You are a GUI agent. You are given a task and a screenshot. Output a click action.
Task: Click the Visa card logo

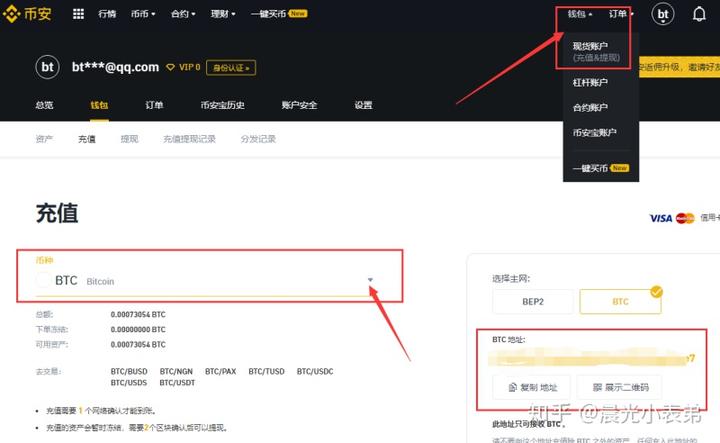pos(660,218)
